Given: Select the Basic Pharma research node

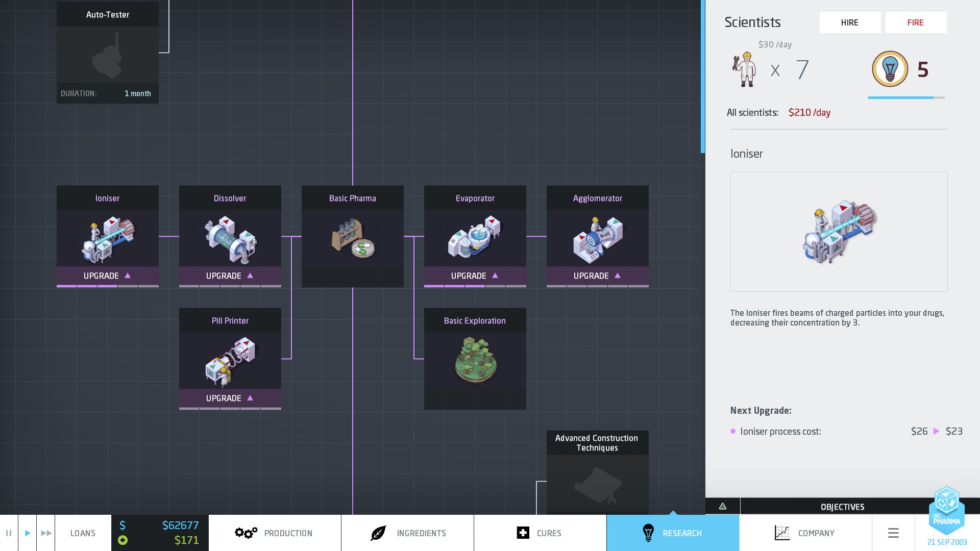Looking at the screenshot, I should pos(353,237).
